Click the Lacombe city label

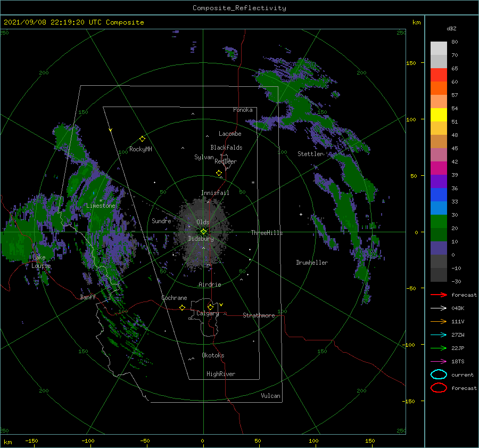(x=230, y=134)
